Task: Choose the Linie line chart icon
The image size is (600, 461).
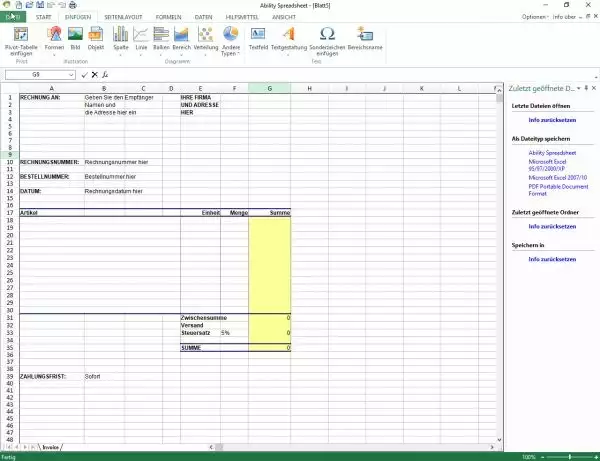Action: coord(141,39)
